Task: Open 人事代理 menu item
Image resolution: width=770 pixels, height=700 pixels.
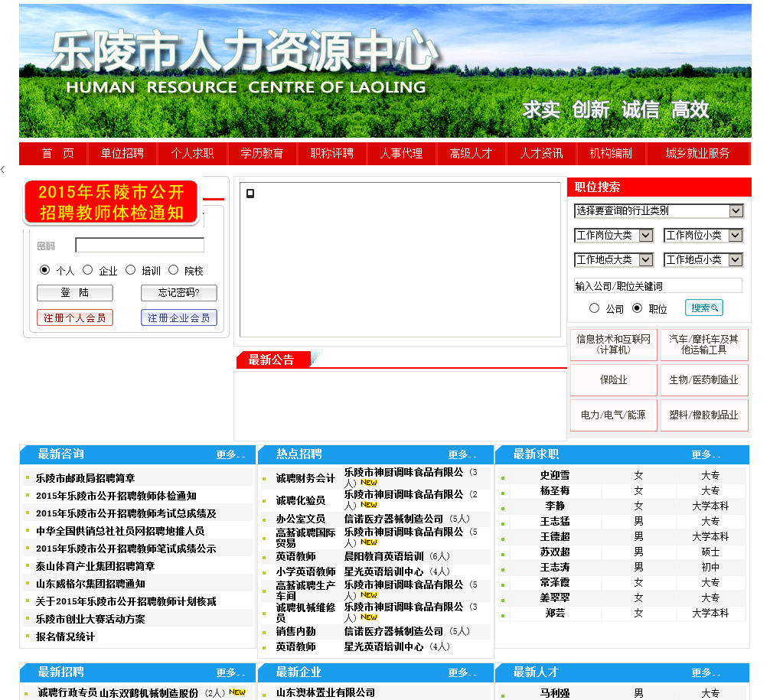Action: coord(402,154)
